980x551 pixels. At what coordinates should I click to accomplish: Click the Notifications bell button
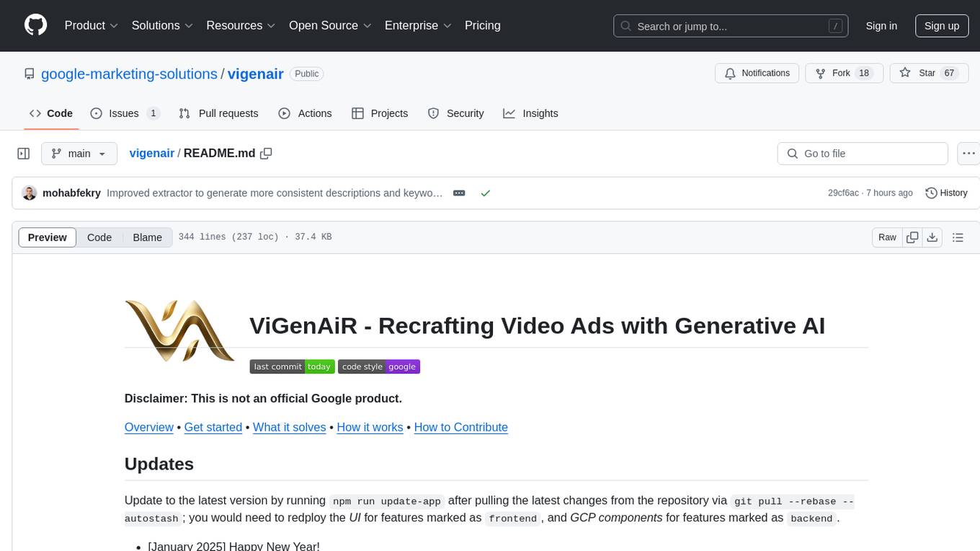757,73
